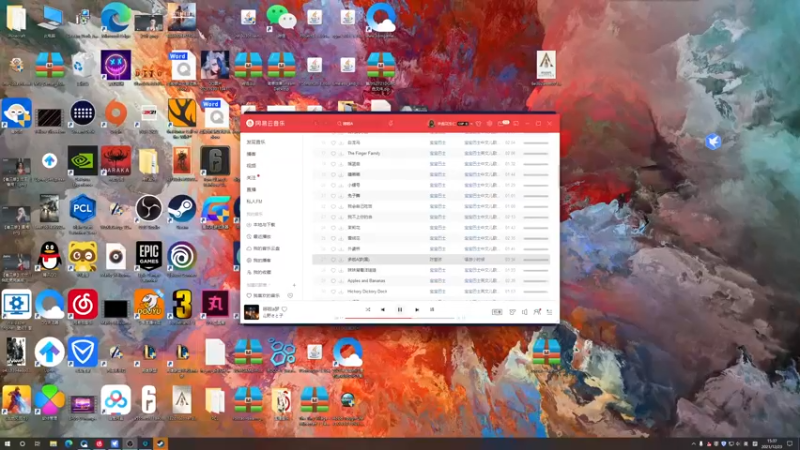800x450 pixels.
Task: Open 我的音乐云盘 sidebar item
Action: point(263,248)
